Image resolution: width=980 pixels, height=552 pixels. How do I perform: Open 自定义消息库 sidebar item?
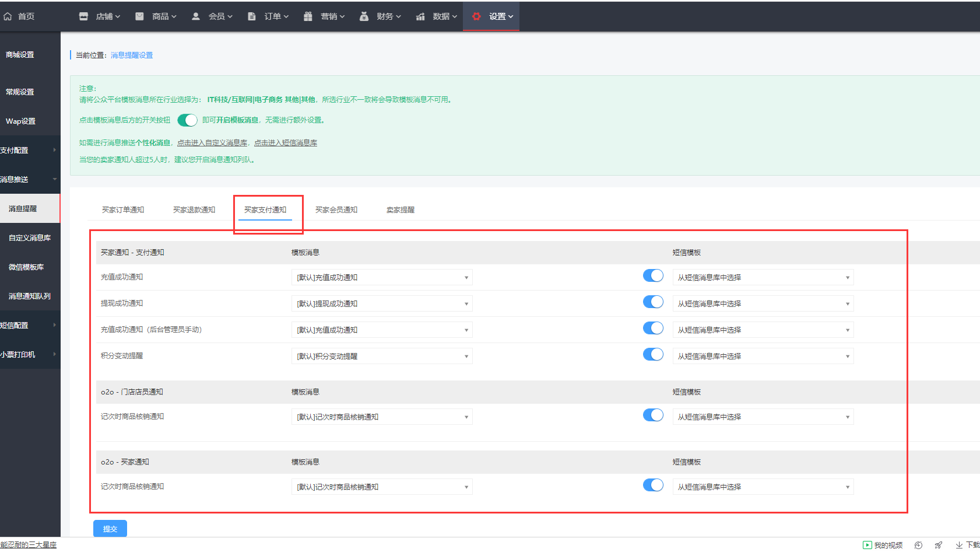tap(30, 237)
